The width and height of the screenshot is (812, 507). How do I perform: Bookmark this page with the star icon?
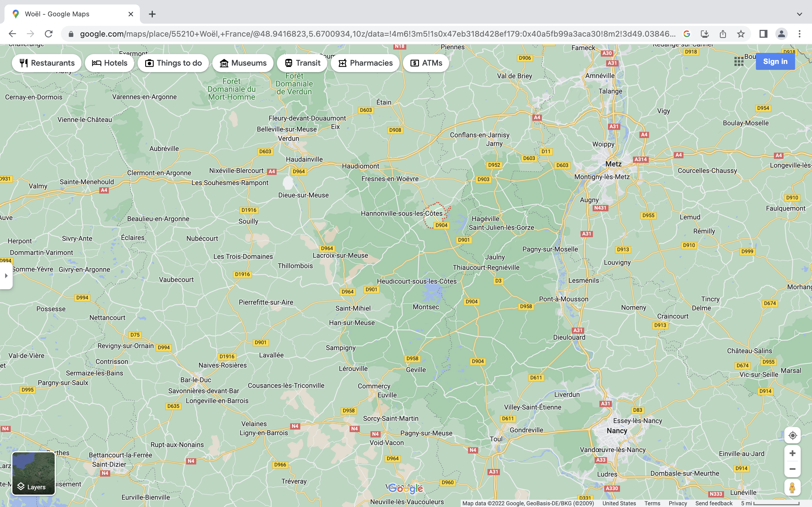point(741,34)
